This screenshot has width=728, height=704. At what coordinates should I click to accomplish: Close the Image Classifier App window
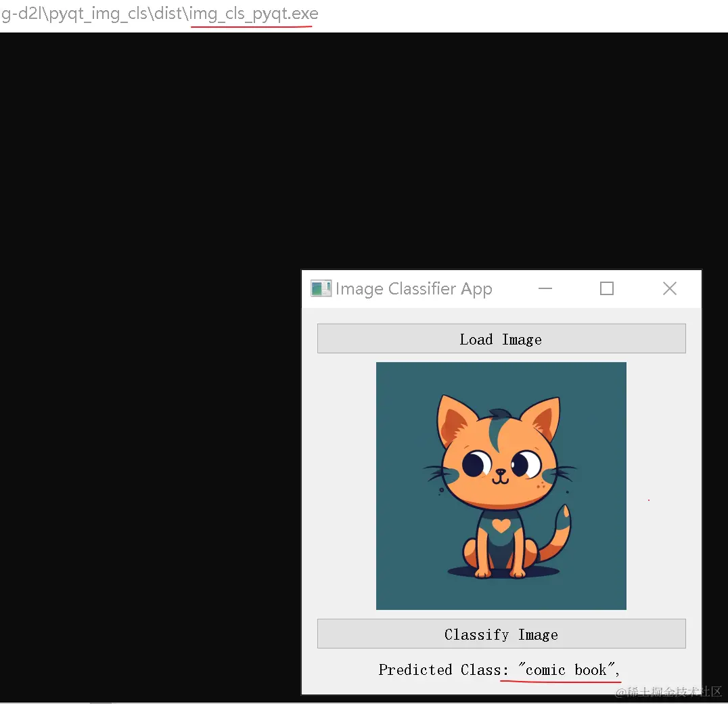(670, 288)
